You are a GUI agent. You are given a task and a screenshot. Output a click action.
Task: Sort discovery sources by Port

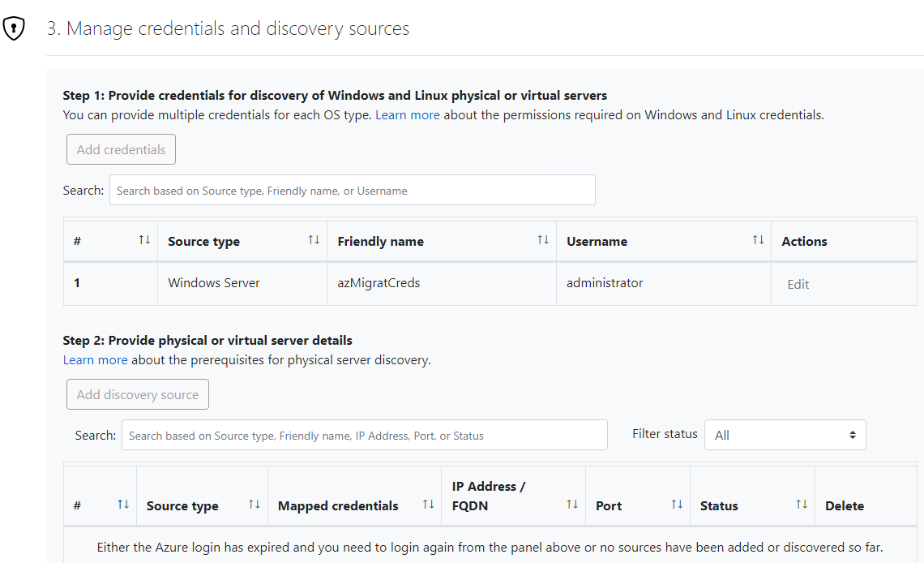click(x=676, y=504)
